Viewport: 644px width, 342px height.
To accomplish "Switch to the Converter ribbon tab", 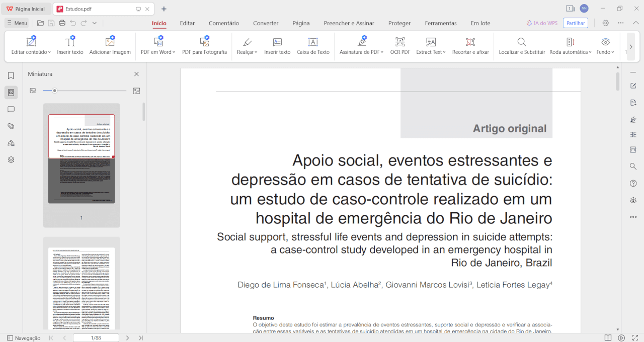I will (266, 23).
